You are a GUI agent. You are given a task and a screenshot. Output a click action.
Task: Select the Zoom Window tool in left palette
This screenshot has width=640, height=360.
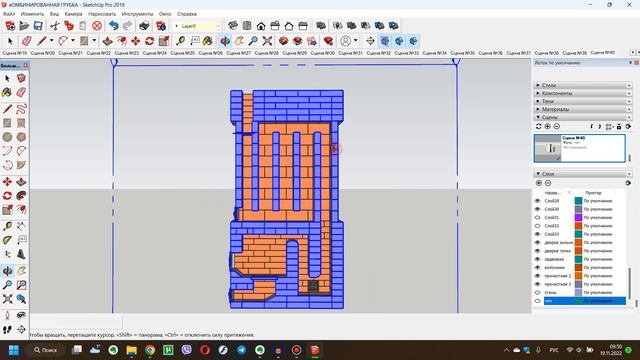[21, 285]
